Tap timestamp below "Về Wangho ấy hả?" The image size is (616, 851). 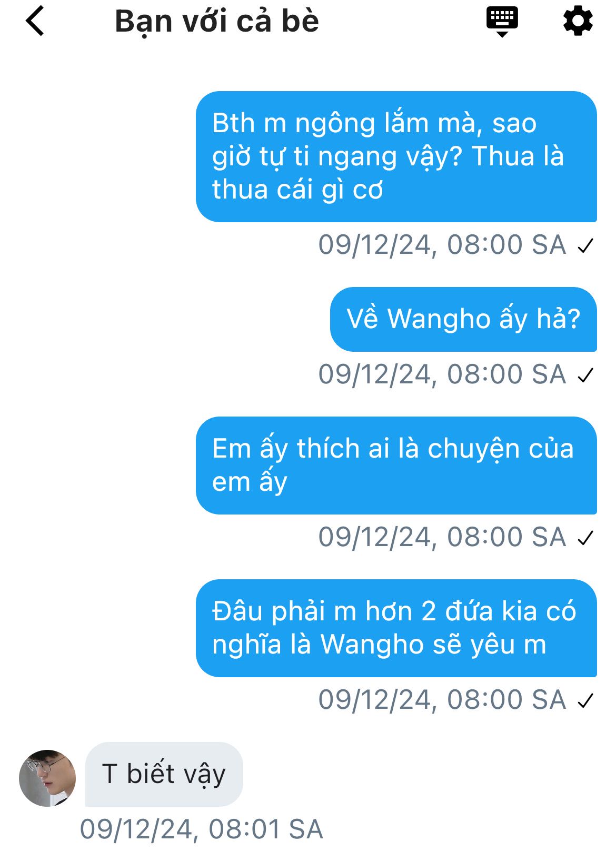click(x=442, y=374)
